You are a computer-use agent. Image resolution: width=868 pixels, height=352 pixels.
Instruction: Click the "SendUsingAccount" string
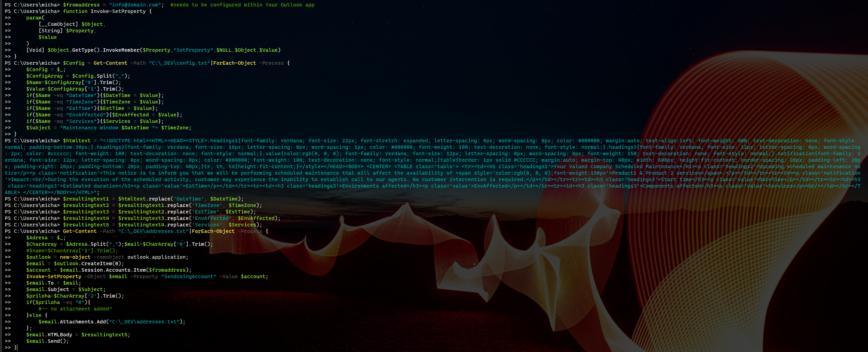(189, 276)
